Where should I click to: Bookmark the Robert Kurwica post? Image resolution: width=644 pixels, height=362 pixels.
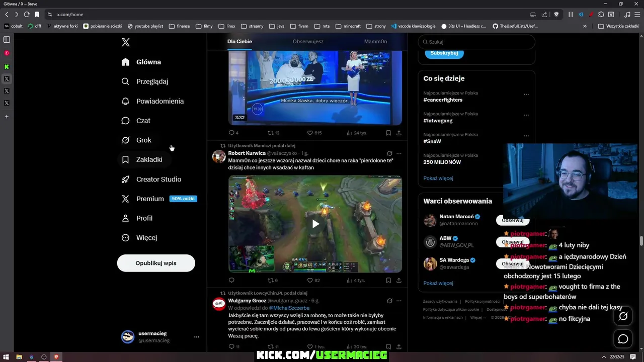coord(388,281)
